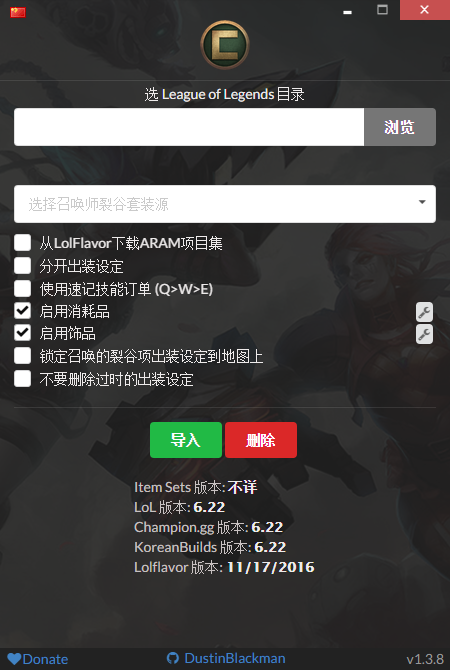Viewport: 450px width, 670px height.
Task: Click the Donate heart icon
Action: coord(14,658)
